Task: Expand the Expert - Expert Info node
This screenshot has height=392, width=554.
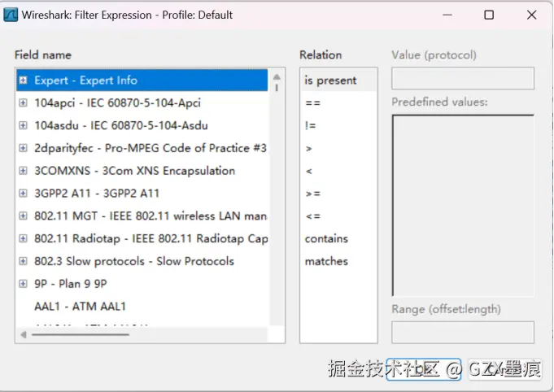Action: [23, 81]
